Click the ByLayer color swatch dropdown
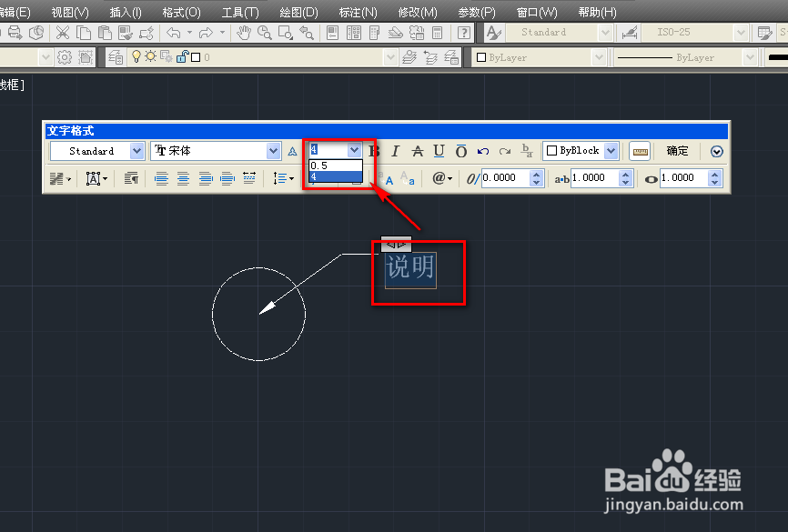This screenshot has width=788, height=532. point(599,57)
